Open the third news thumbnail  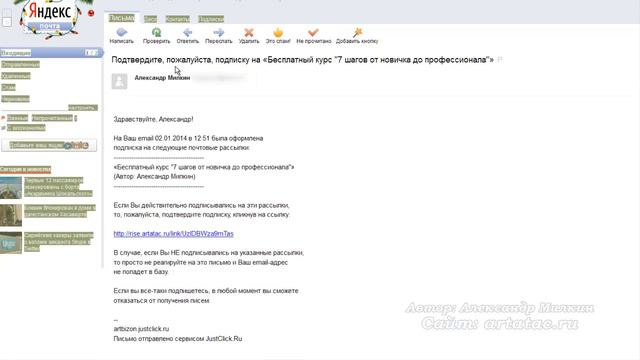coord(11,243)
